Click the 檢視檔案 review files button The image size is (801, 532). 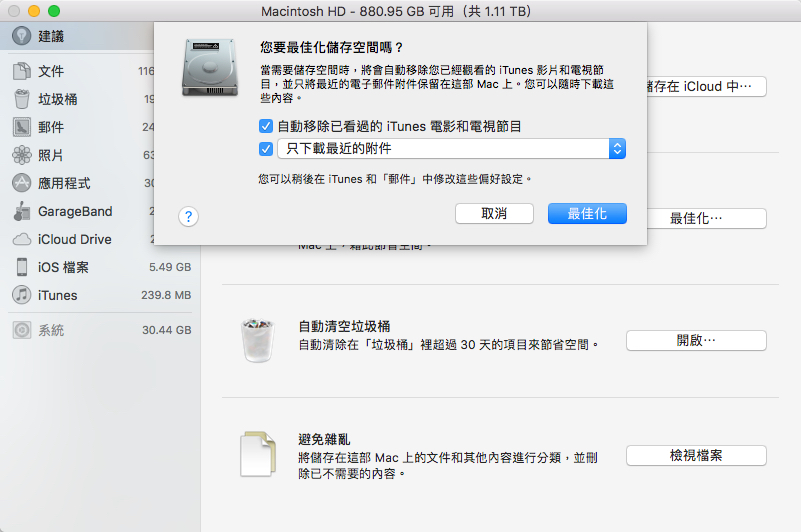coord(696,455)
